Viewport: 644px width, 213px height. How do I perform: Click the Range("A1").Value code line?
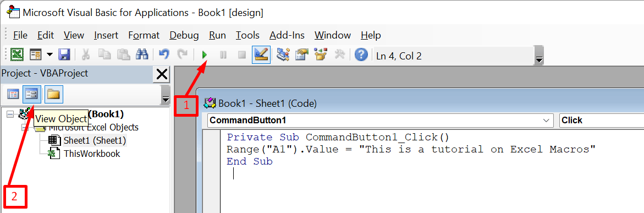pyautogui.click(x=411, y=149)
